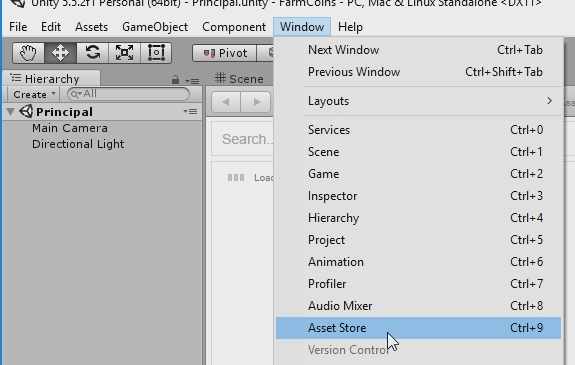Select the Rect transform tool
This screenshot has width=575, height=365.
(x=156, y=53)
